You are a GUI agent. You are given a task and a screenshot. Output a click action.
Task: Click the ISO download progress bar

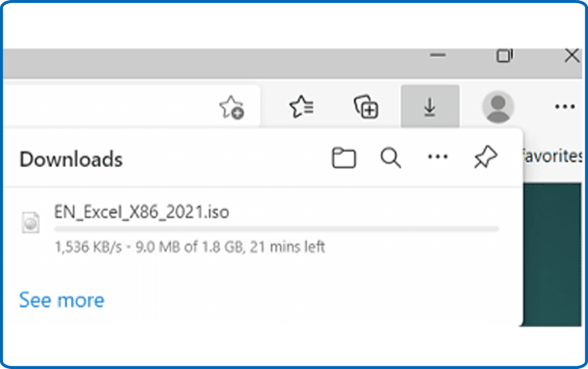pos(276,230)
